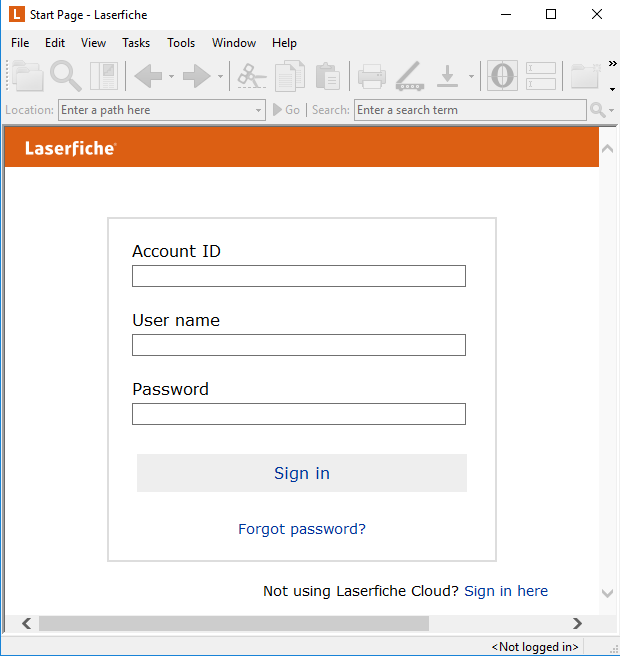Viewport: 620px width, 656px height.
Task: Open the File menu
Action: (20, 43)
